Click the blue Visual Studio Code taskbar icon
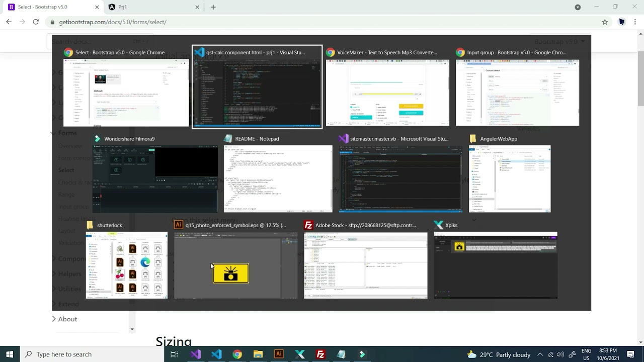The height and width of the screenshot is (362, 644). pos(216,354)
